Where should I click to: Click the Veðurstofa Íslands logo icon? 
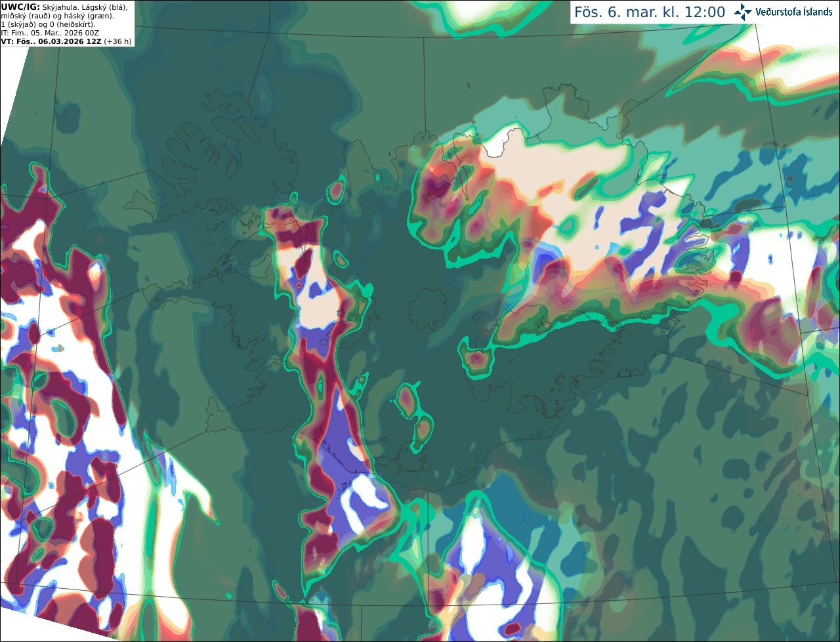(x=743, y=12)
